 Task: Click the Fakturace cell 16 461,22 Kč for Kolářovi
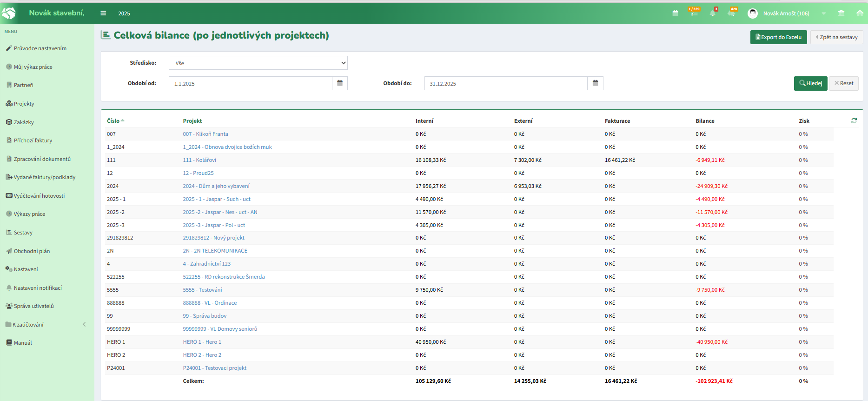(x=620, y=160)
